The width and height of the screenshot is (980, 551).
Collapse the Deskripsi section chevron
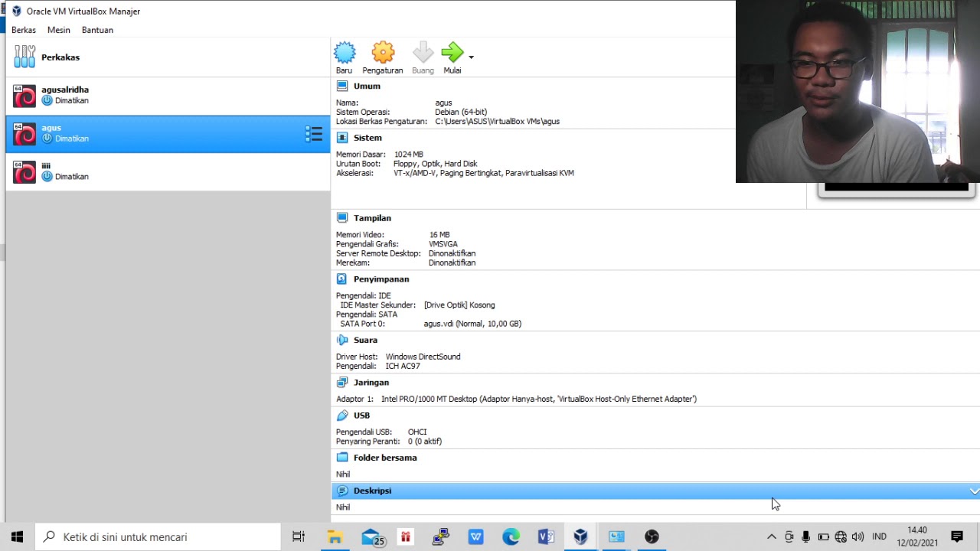pos(974,491)
